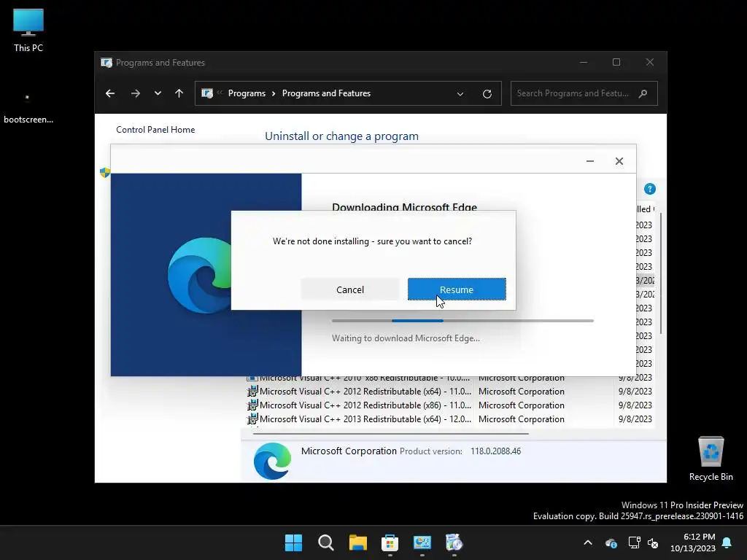Open Microsoft Store from the taskbar
The height and width of the screenshot is (560, 747).
tap(390, 542)
